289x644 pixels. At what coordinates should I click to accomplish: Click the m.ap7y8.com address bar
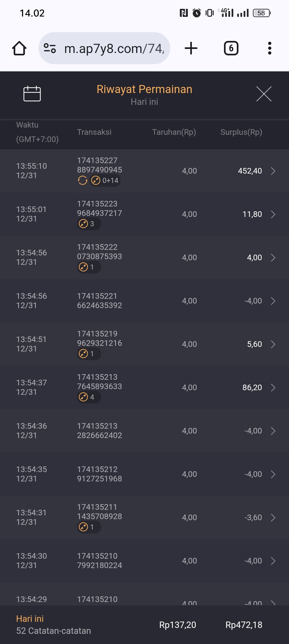pyautogui.click(x=114, y=48)
